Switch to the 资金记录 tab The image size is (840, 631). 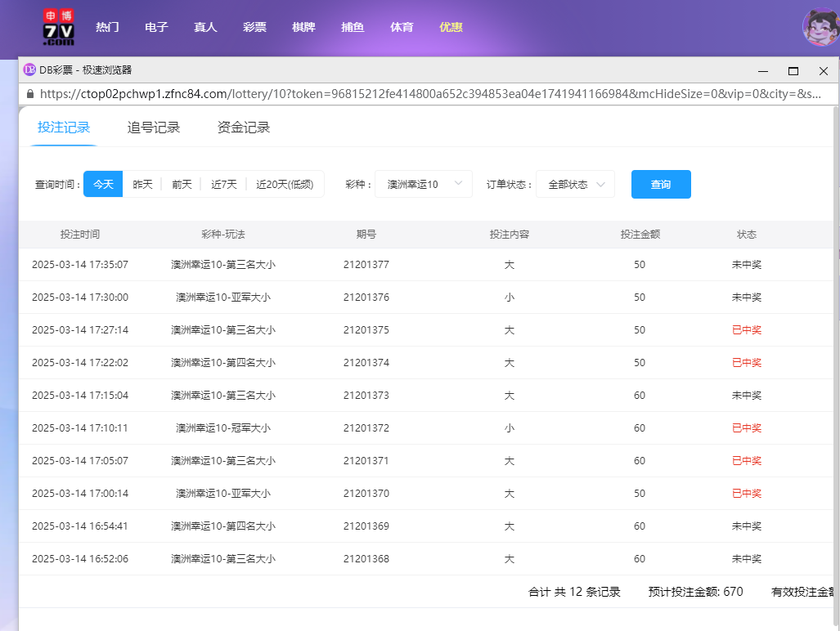[x=243, y=128]
